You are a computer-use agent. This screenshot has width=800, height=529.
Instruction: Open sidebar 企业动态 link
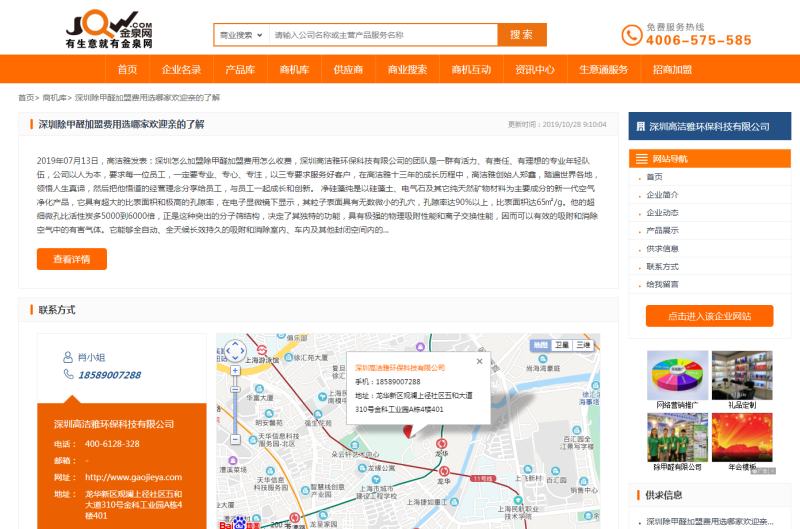click(x=662, y=213)
